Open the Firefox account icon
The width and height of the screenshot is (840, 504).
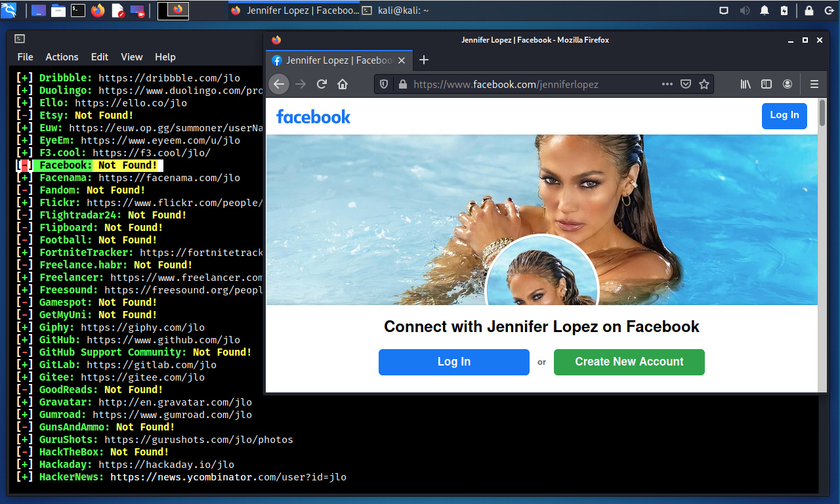tap(787, 84)
